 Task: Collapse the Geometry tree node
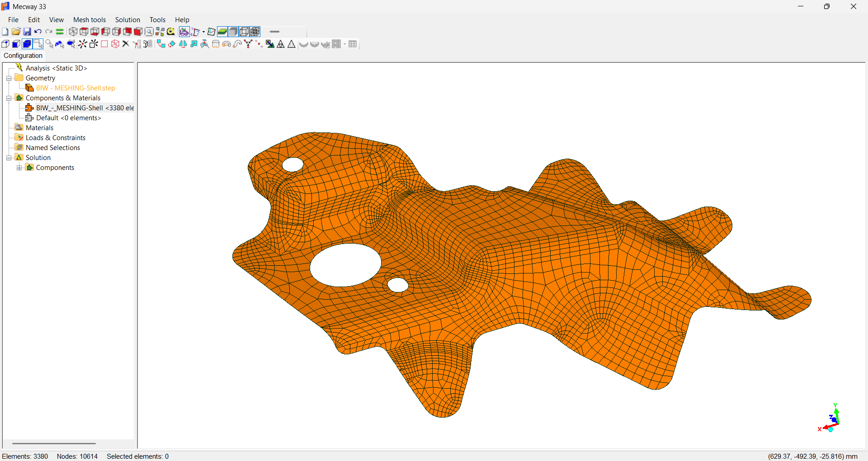[9, 78]
